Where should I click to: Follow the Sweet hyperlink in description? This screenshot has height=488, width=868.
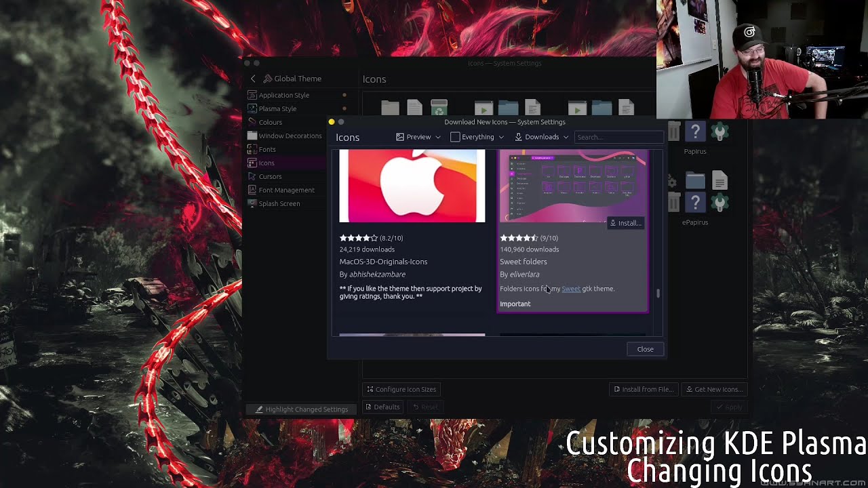[571, 289]
